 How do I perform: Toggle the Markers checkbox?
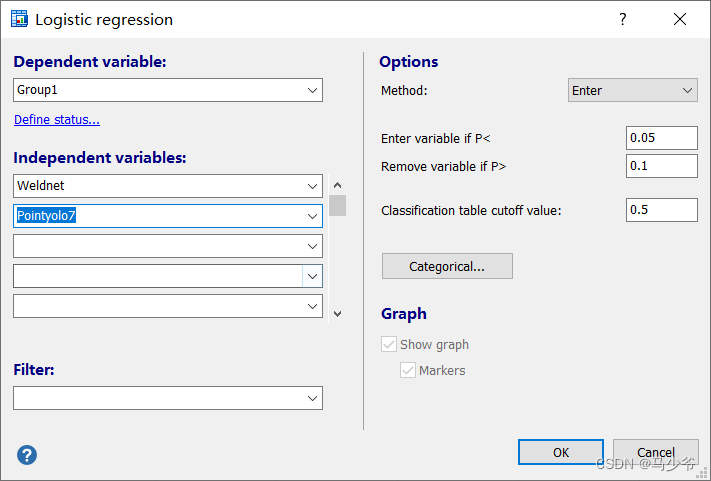pos(408,370)
